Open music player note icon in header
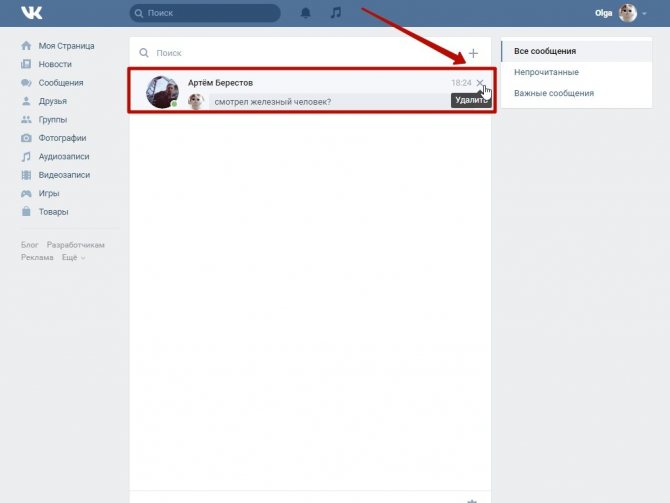Viewport: 670px width, 503px height. pos(336,13)
